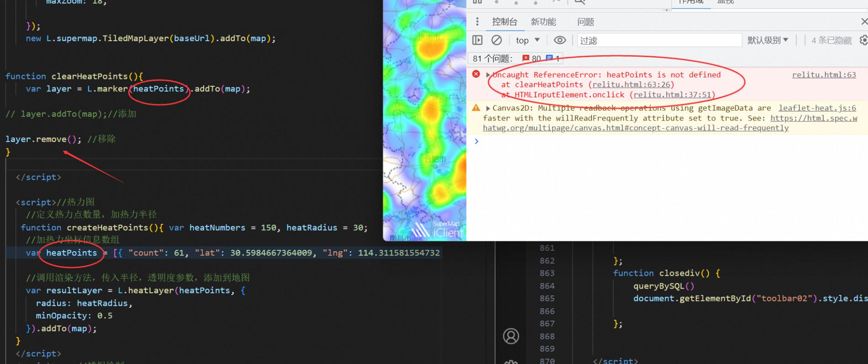
Task: Click the red error count badge 80
Action: point(532,58)
